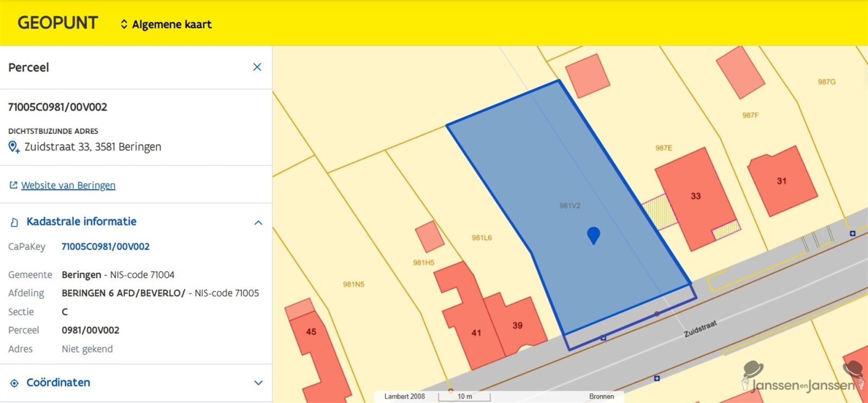The height and width of the screenshot is (403, 868).
Task: Open the Algemene kaart map selector
Action: [x=166, y=24]
